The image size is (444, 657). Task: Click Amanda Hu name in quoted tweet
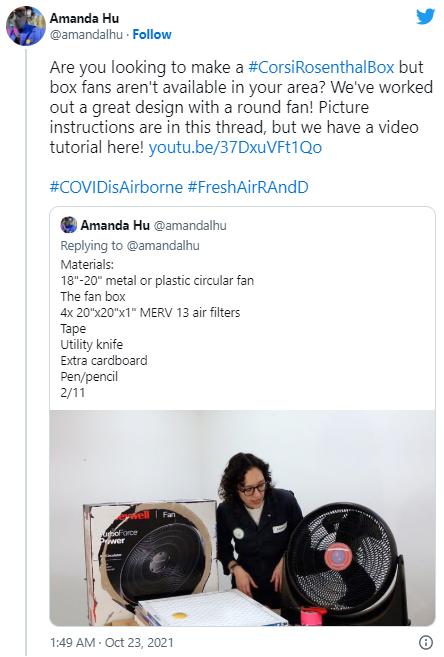coord(115,225)
